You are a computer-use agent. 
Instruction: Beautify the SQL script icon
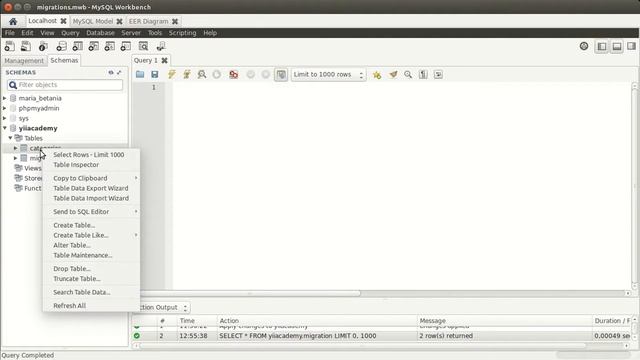pos(393,74)
